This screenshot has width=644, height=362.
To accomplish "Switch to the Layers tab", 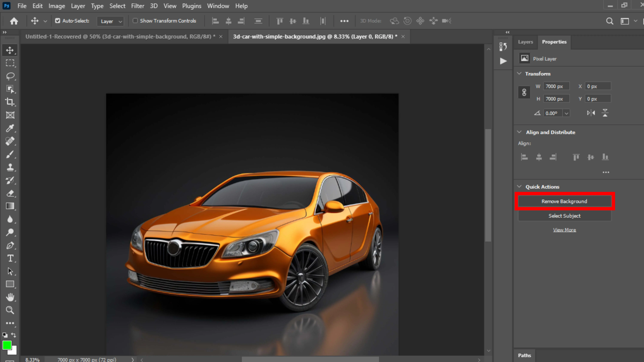I will tap(525, 42).
